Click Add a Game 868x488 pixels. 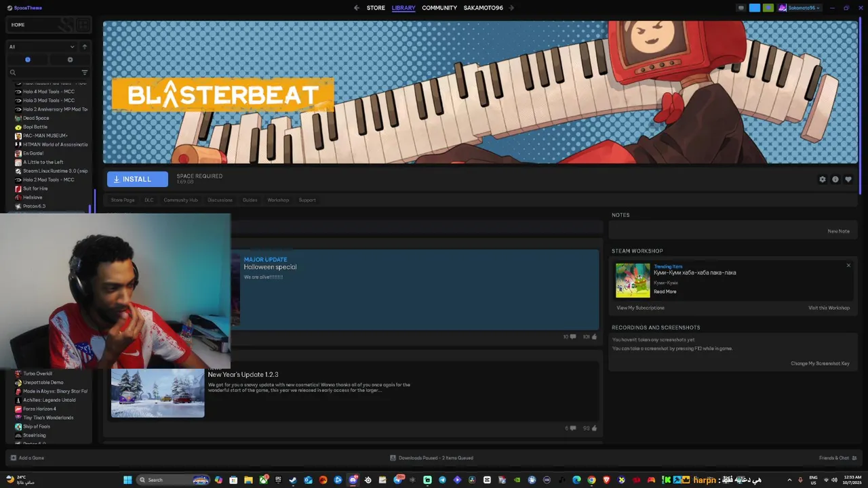pos(27,457)
